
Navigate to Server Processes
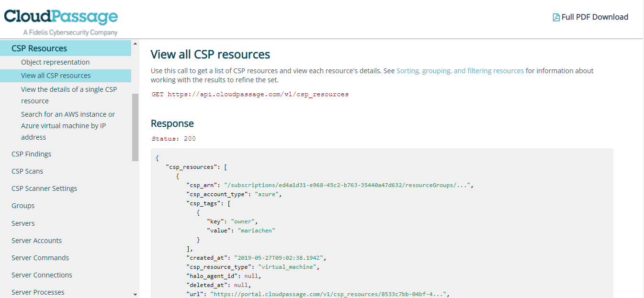[x=38, y=292]
